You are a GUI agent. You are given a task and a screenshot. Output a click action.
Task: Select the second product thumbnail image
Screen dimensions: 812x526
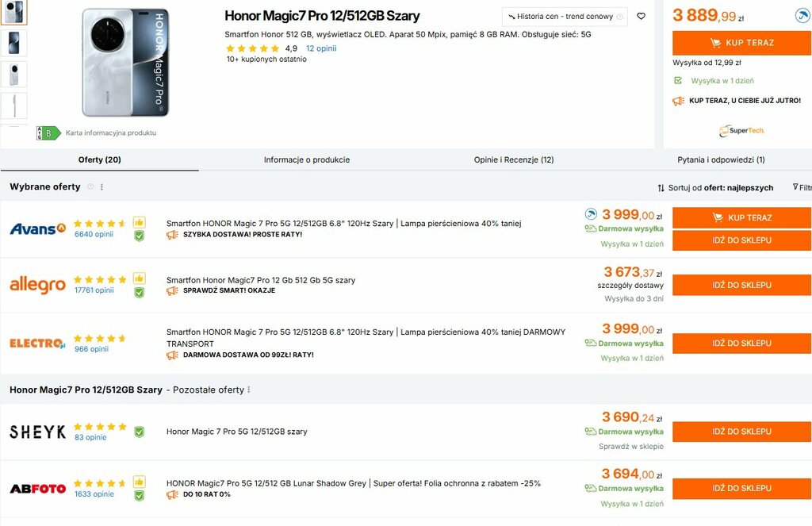(14, 43)
